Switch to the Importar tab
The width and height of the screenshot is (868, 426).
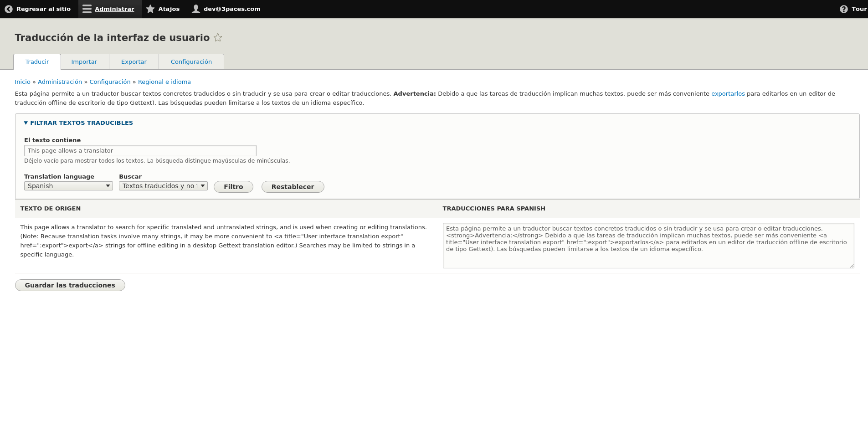pyautogui.click(x=84, y=62)
